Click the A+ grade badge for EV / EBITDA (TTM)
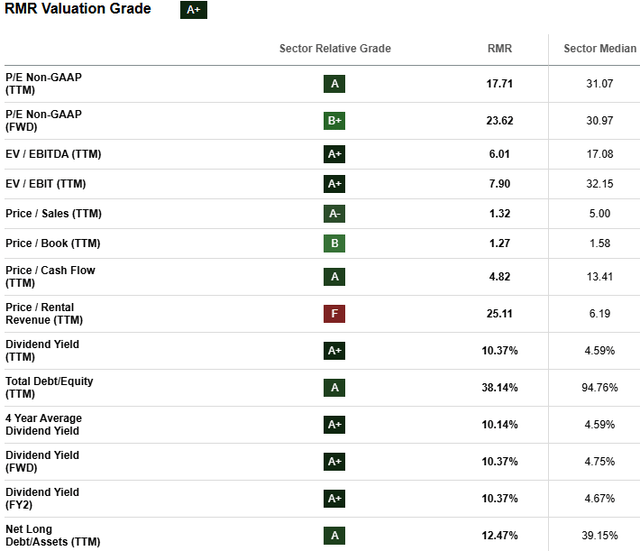The width and height of the screenshot is (640, 551). coord(334,154)
